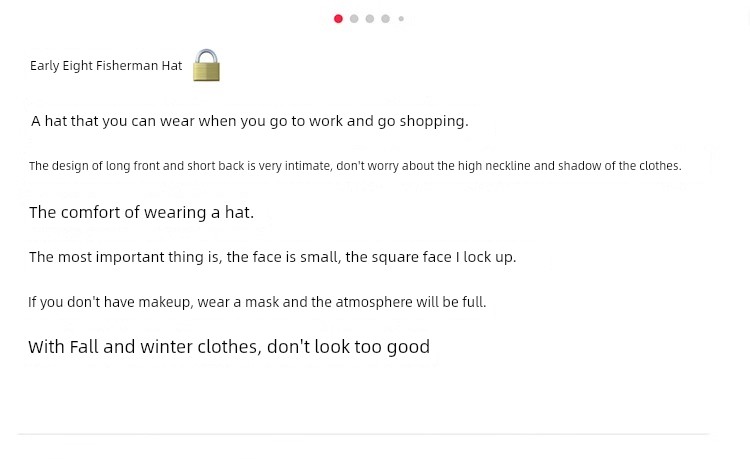Viewport: 750px width, 459px height.
Task: Click the word 'shopping' in the first sentence
Action: coord(434,121)
